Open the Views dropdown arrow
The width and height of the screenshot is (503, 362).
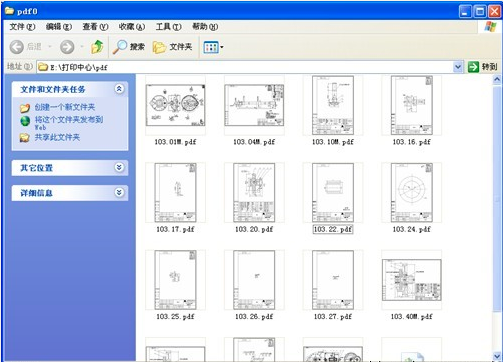point(222,47)
